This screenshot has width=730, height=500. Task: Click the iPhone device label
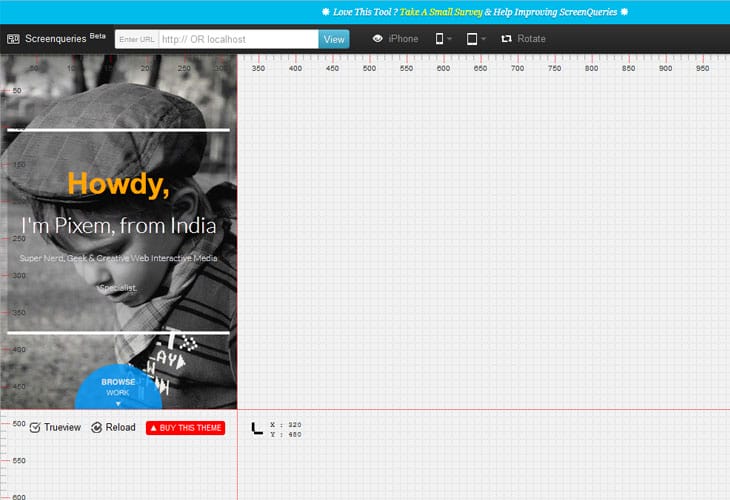click(403, 39)
